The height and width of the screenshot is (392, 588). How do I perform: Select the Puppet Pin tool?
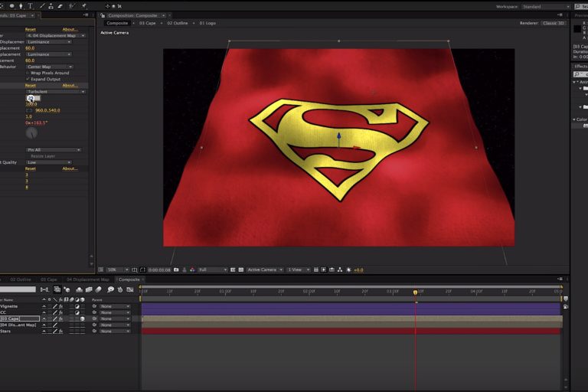point(84,6)
